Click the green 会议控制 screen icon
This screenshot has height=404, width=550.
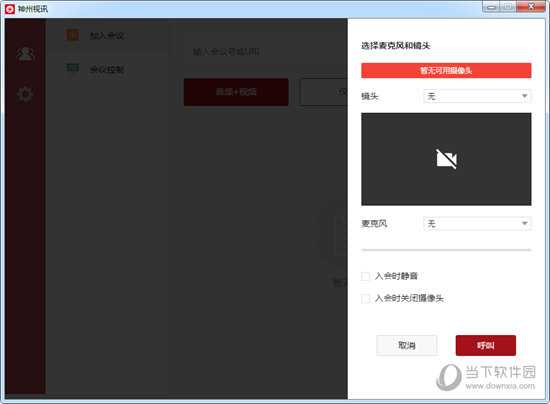(x=73, y=69)
